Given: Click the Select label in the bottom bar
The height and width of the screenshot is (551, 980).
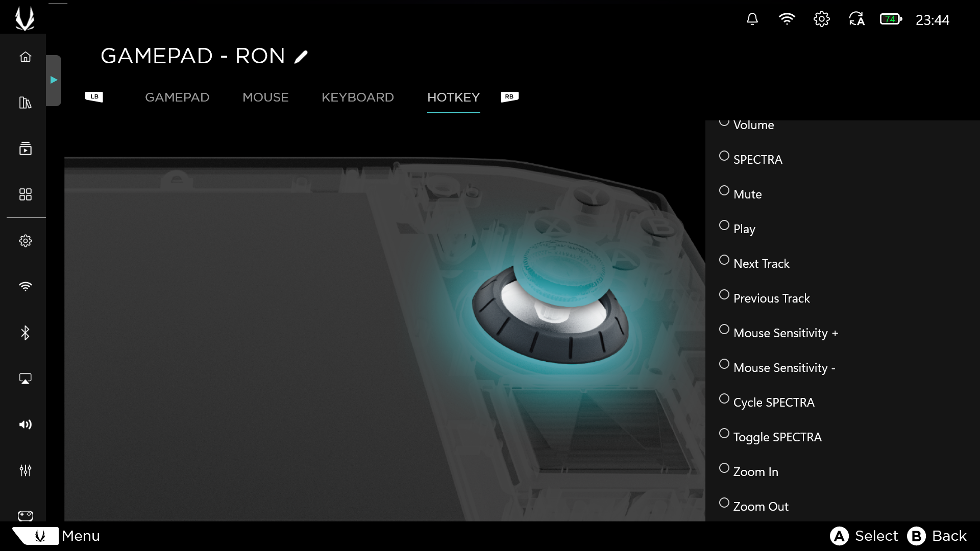Looking at the screenshot, I should point(876,536).
